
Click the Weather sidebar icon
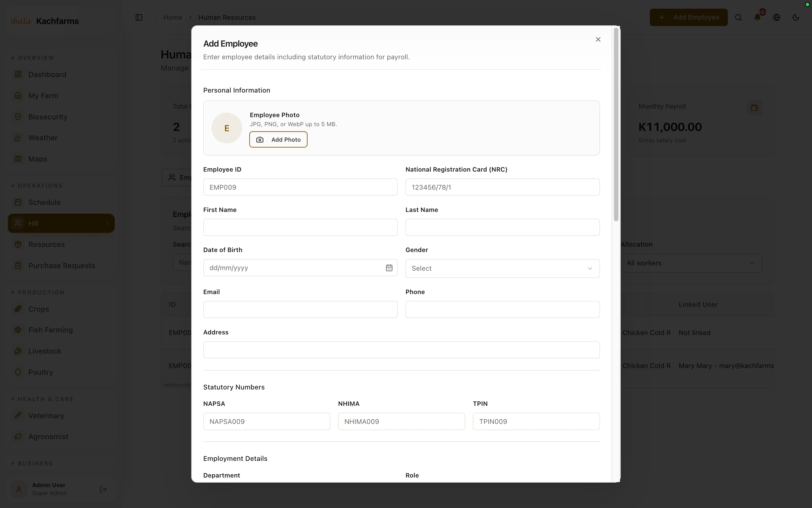pos(18,138)
